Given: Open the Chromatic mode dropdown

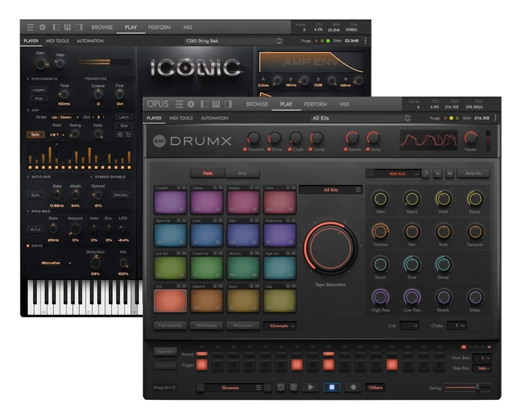Looking at the screenshot, I should pos(279,326).
